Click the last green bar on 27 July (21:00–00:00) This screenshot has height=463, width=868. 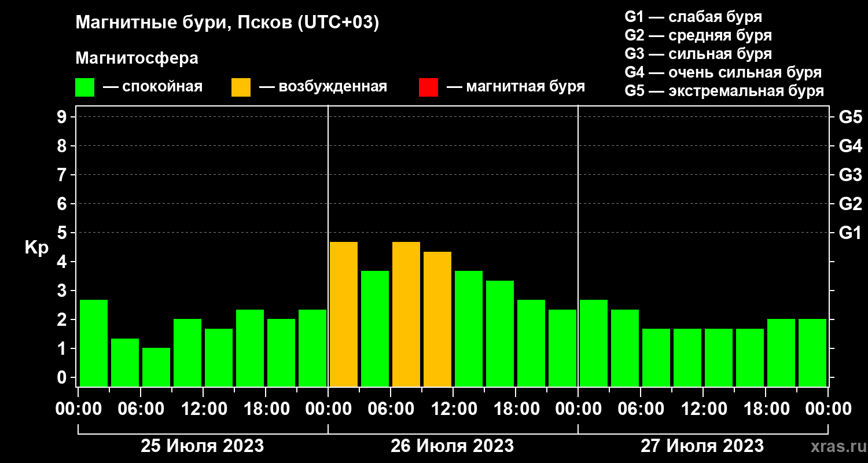(x=812, y=352)
